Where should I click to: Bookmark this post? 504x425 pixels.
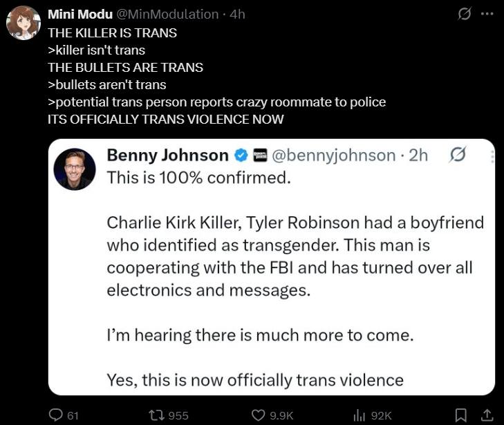461,415
